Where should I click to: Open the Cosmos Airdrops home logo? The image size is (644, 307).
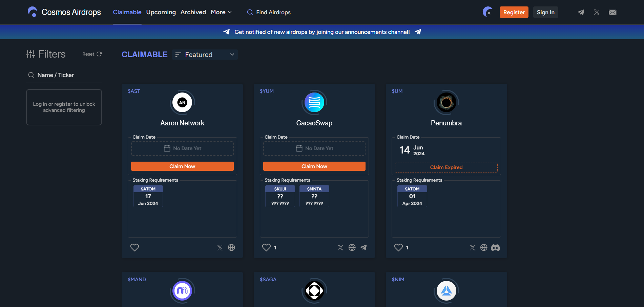(x=64, y=12)
